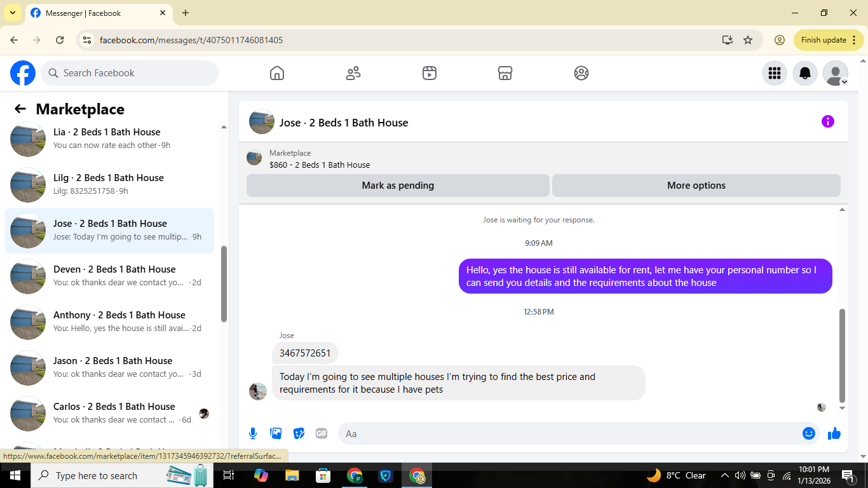
Task: Open tab search dropdown arrow
Action: click(x=12, y=13)
